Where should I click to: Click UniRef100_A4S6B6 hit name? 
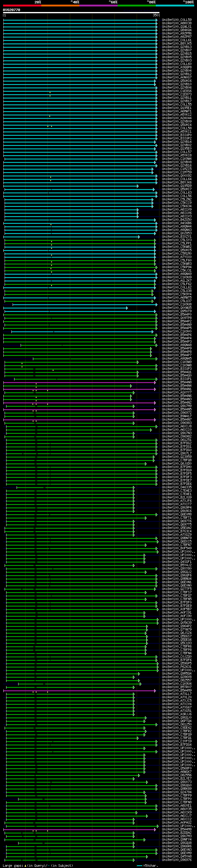click(x=177, y=223)
